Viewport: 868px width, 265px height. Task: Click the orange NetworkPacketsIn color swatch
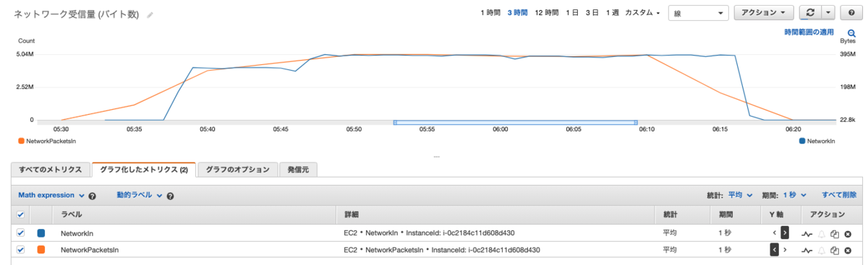[x=41, y=249]
